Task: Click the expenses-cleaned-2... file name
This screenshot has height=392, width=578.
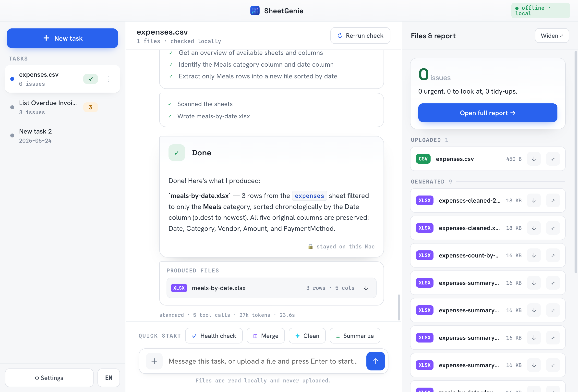Action: (x=470, y=200)
